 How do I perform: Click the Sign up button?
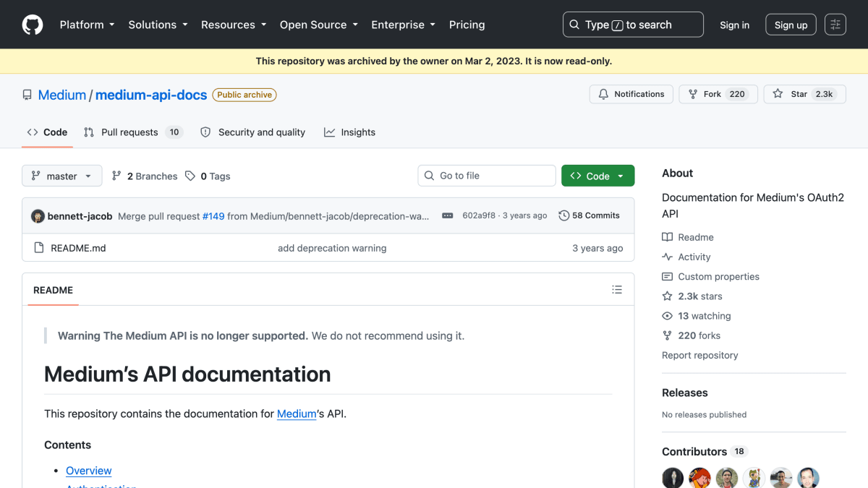point(791,25)
